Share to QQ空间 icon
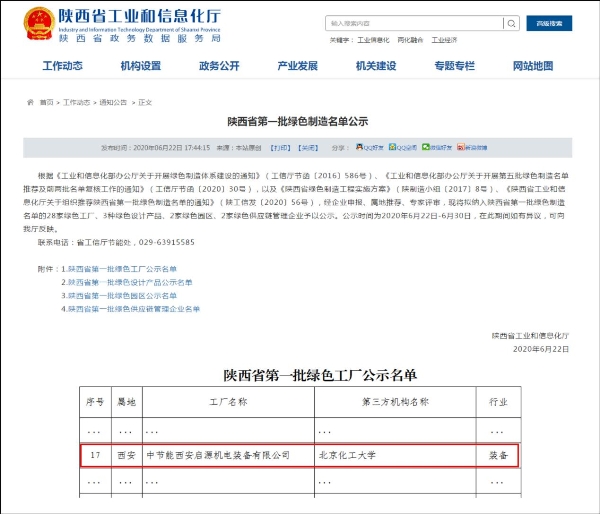The width and height of the screenshot is (600, 514). (x=401, y=147)
